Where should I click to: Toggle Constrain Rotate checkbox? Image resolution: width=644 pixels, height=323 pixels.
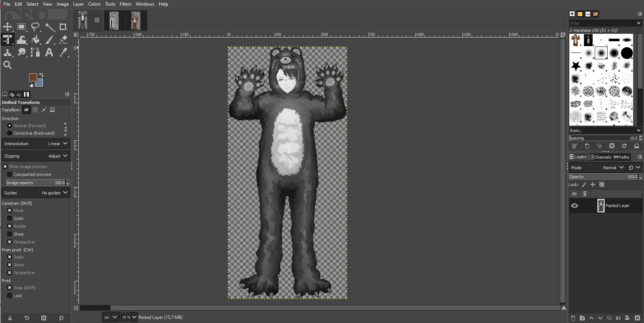pyautogui.click(x=10, y=226)
